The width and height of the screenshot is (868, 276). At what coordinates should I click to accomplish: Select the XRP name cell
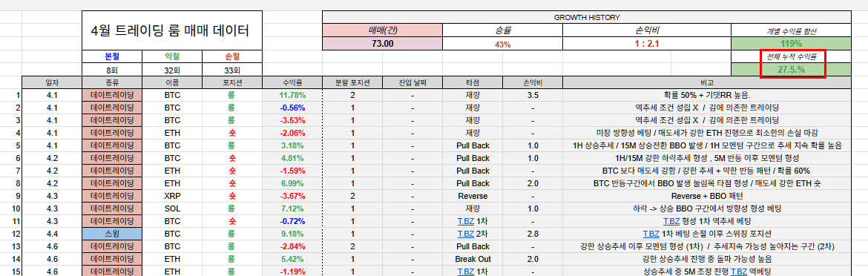click(172, 196)
